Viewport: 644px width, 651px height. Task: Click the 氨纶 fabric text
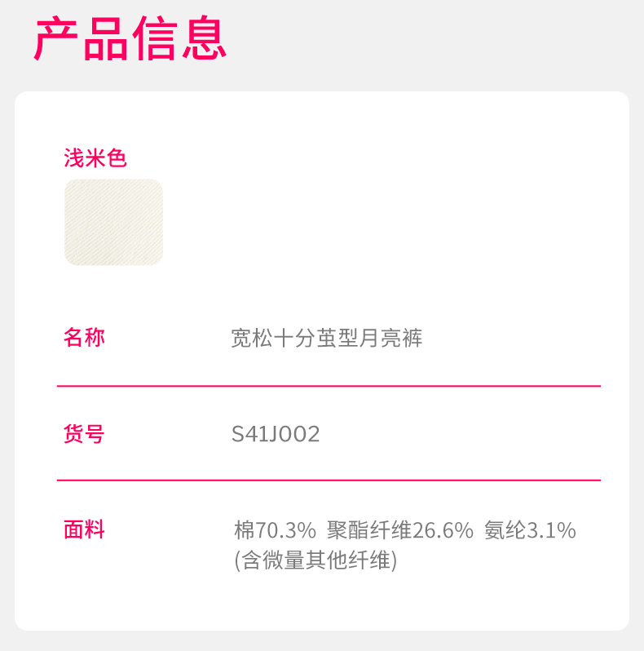click(x=505, y=531)
